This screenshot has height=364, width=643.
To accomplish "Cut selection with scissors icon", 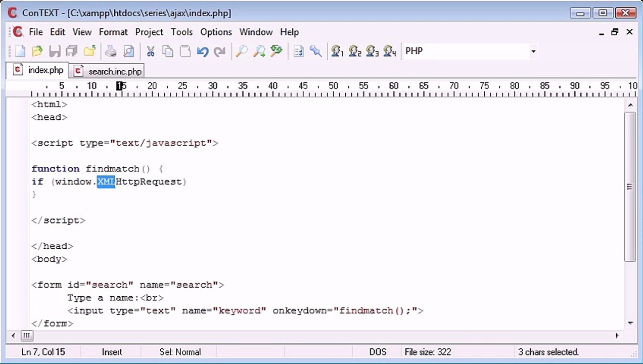I will click(x=151, y=51).
